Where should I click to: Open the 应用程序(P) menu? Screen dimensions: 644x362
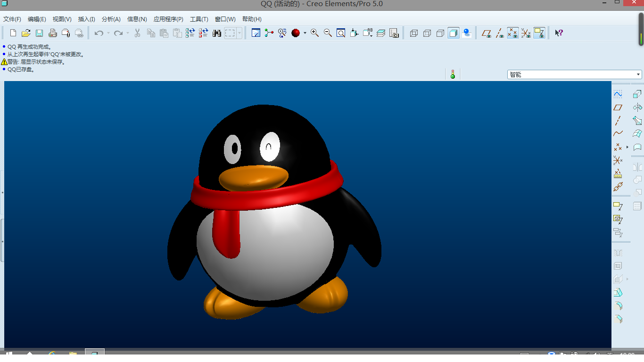(x=168, y=19)
